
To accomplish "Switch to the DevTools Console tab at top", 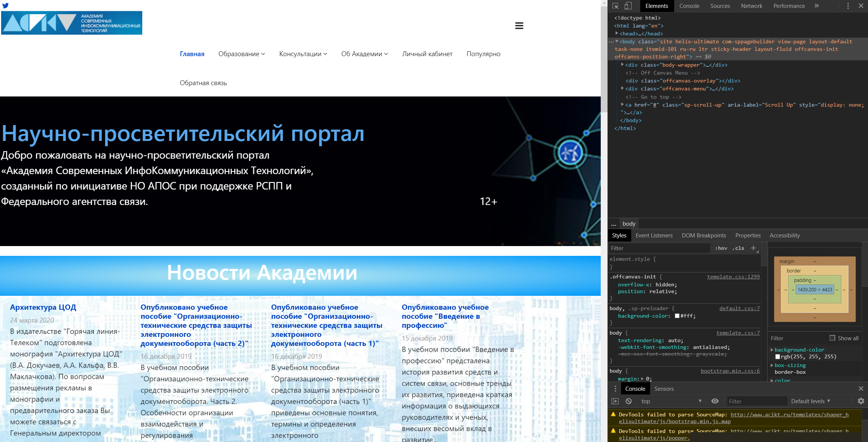I will click(689, 6).
